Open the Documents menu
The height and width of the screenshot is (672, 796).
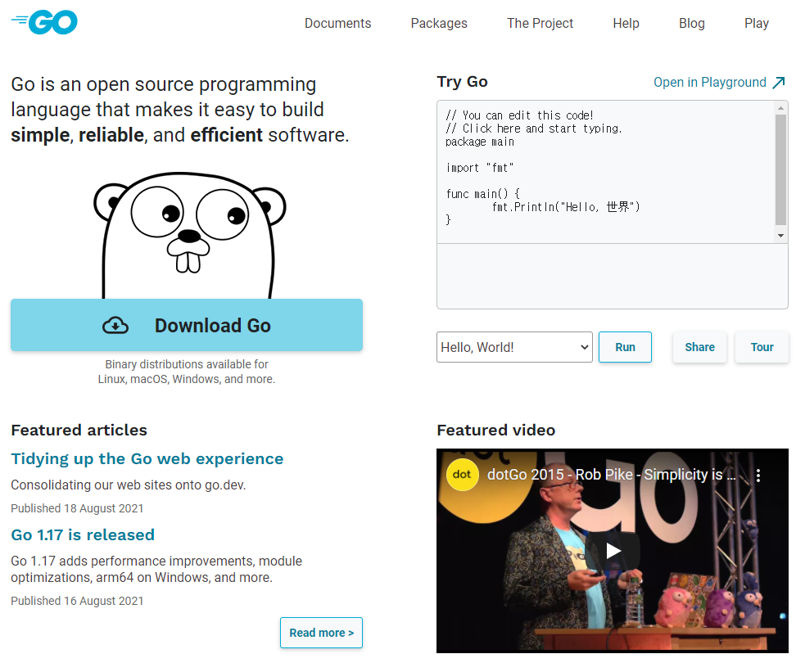tap(337, 24)
